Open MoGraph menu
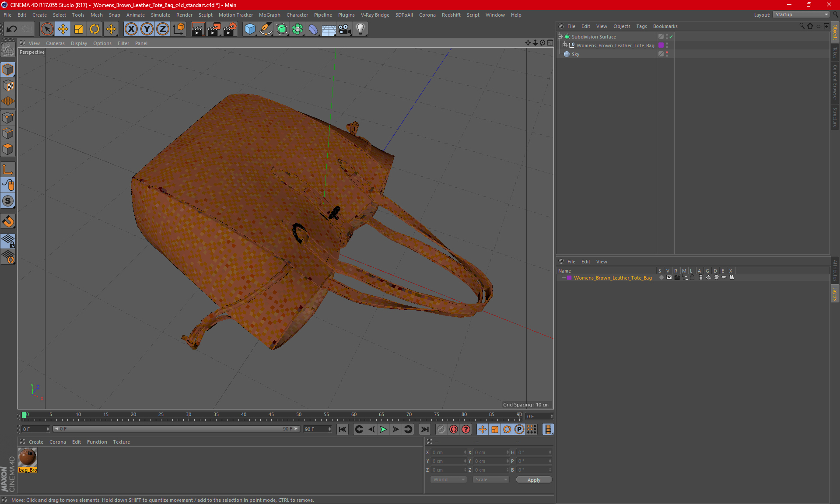This screenshot has width=840, height=504. pos(269,15)
